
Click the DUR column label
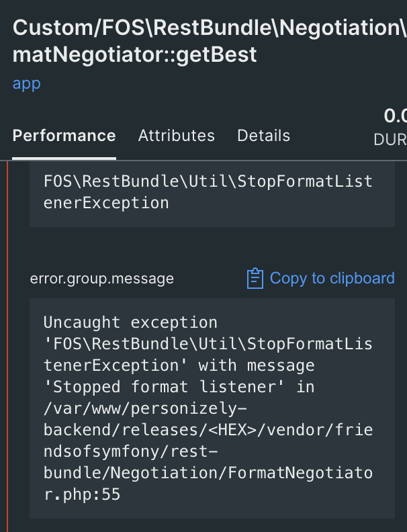coord(390,140)
